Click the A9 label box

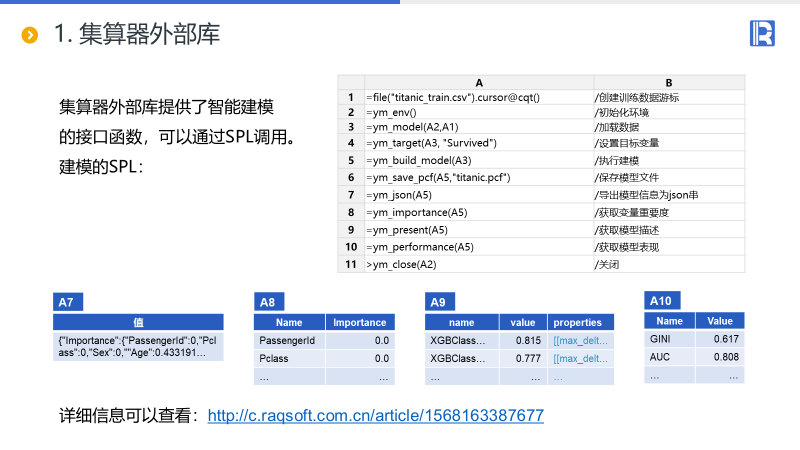point(440,302)
